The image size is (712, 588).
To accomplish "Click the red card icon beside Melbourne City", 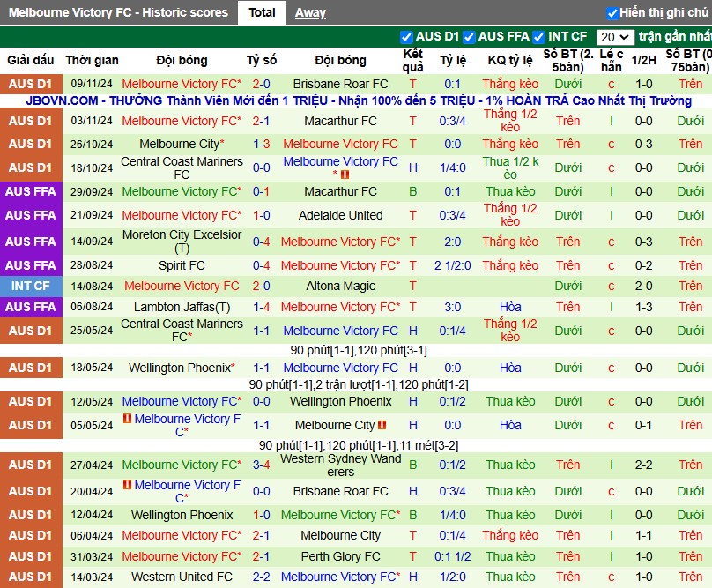I will pyautogui.click(x=382, y=425).
